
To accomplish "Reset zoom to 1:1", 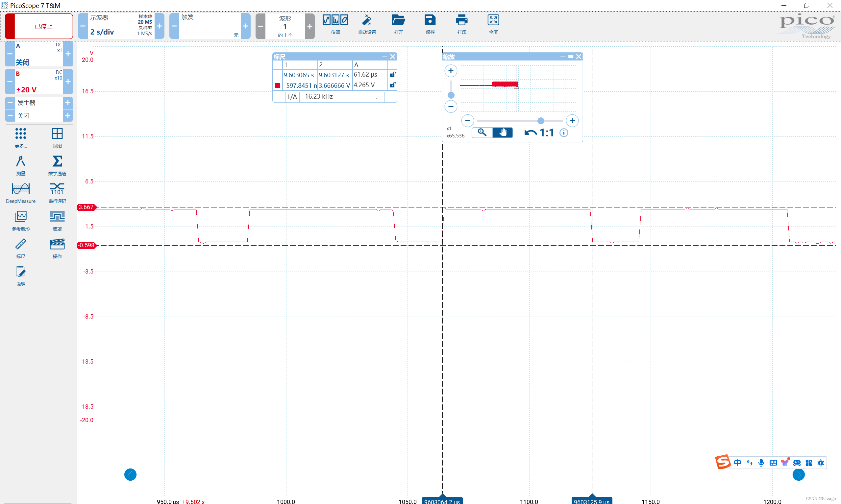I will [547, 133].
